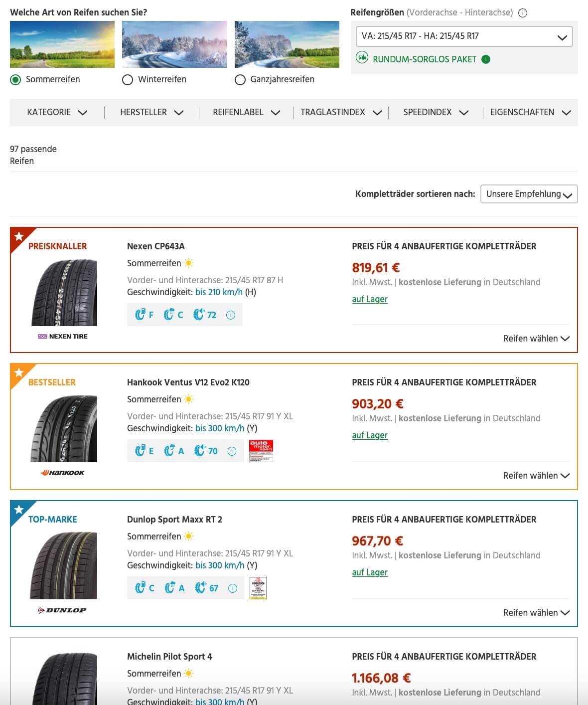Image resolution: width=588 pixels, height=705 pixels.
Task: Click the Rundum-Sorglos Paket link
Action: (x=424, y=59)
